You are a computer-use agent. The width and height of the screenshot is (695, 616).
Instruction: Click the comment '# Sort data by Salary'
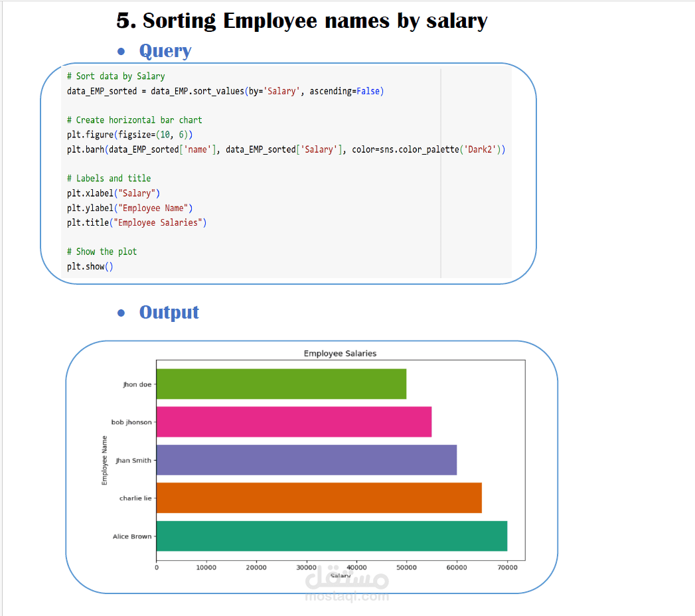(116, 76)
